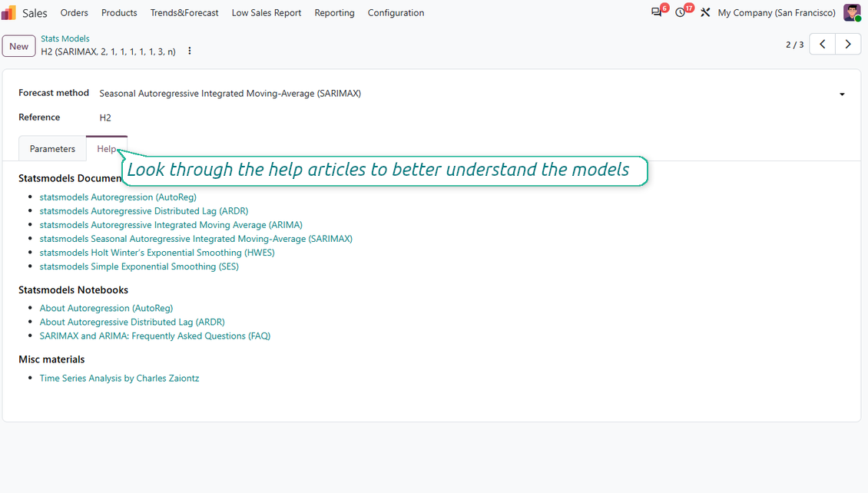
Task: Open the Sales app home icon
Action: click(9, 12)
